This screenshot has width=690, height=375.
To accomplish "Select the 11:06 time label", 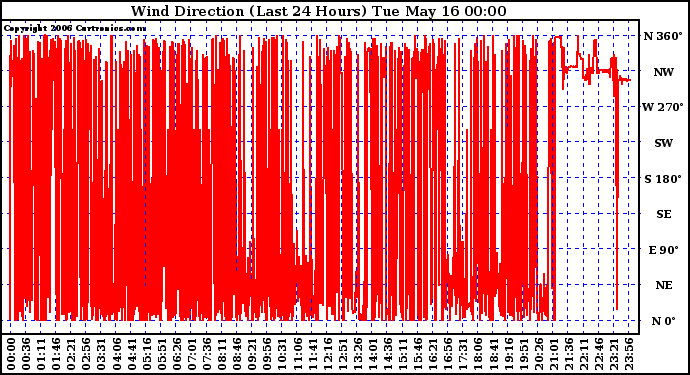I will pyautogui.click(x=297, y=354).
